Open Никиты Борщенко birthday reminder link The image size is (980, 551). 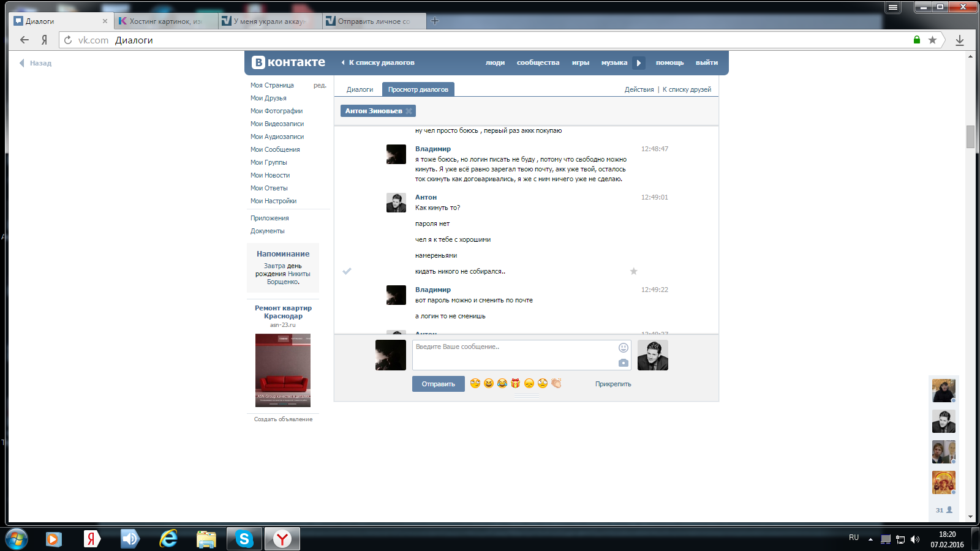pos(288,278)
